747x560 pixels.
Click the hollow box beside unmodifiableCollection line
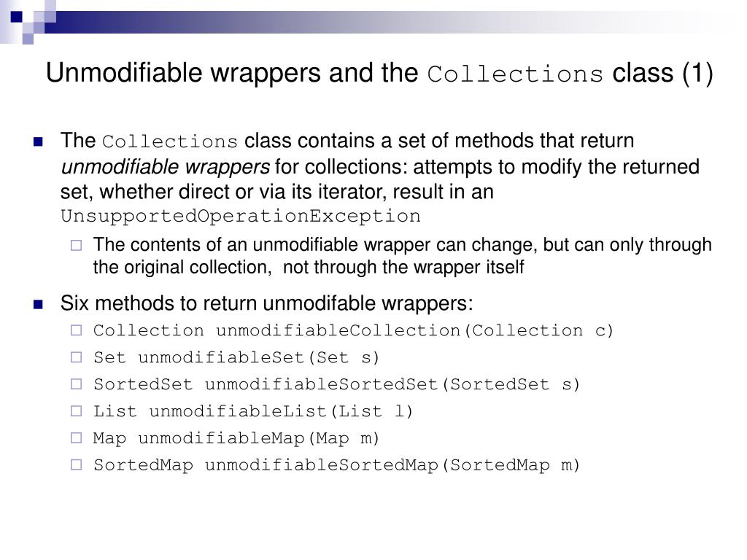pyautogui.click(x=76, y=330)
